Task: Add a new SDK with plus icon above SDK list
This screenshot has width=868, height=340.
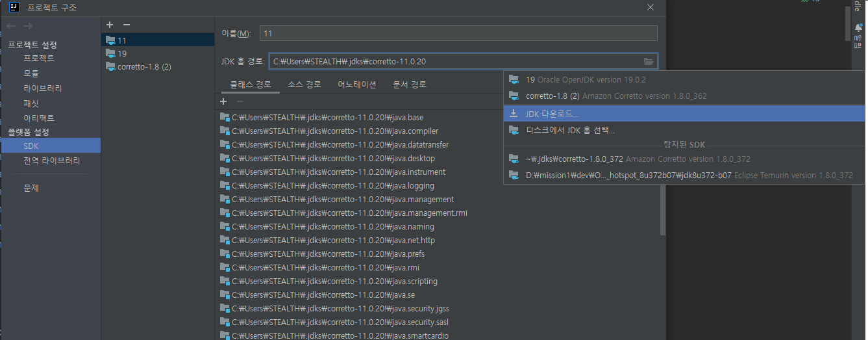Action: click(110, 25)
